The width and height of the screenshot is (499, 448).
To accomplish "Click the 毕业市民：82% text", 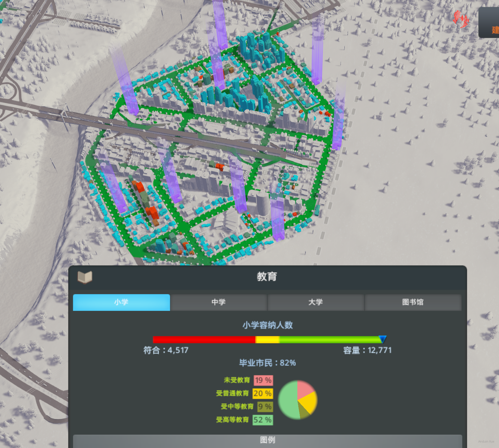I will click(x=267, y=363).
